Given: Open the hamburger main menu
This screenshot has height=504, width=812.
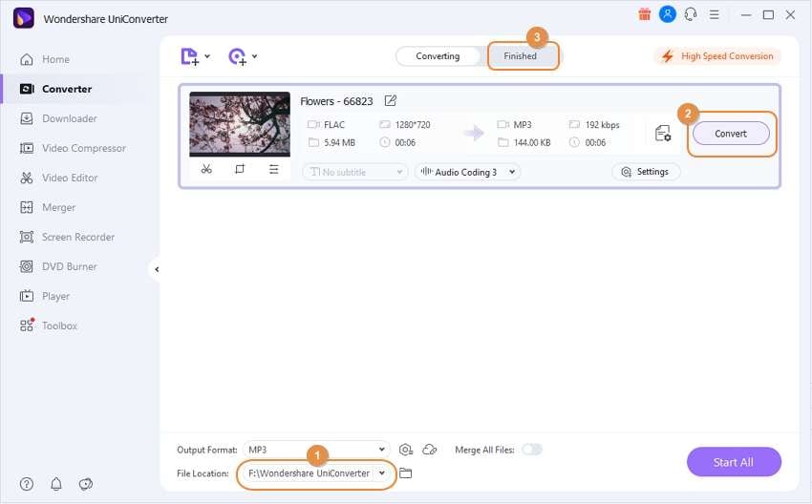Looking at the screenshot, I should pos(715,14).
